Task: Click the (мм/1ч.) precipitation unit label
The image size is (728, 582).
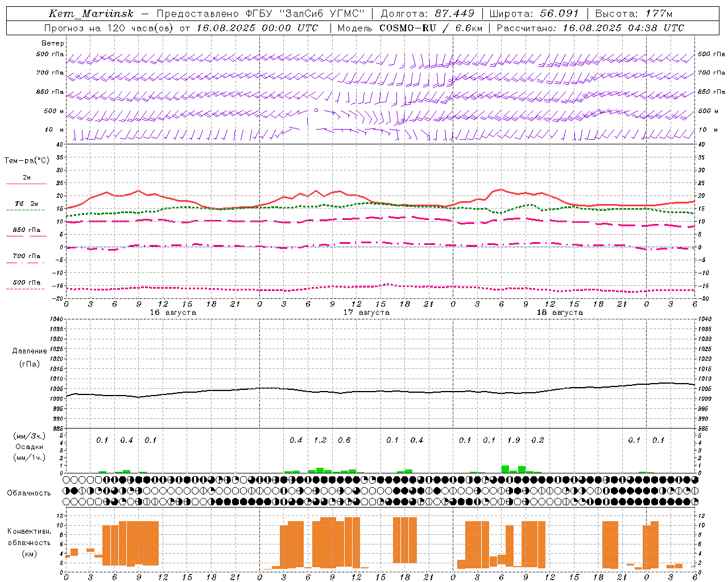Action: point(30,457)
